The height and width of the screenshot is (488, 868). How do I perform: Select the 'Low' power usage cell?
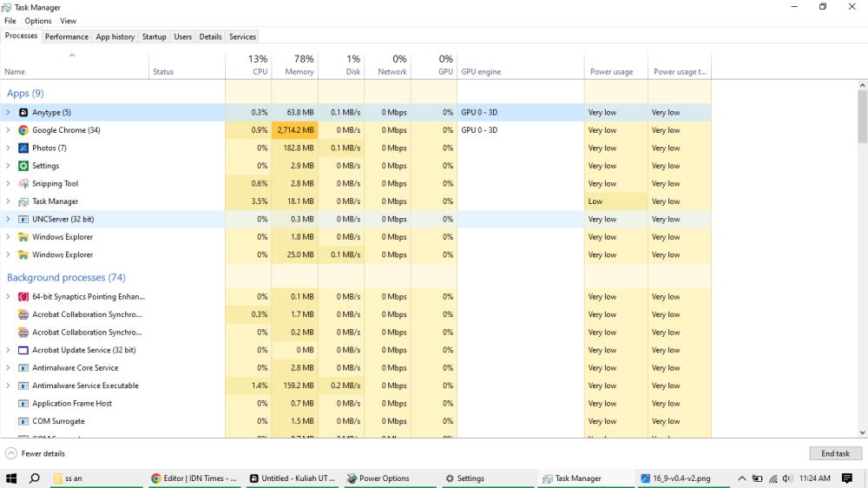pyautogui.click(x=616, y=201)
